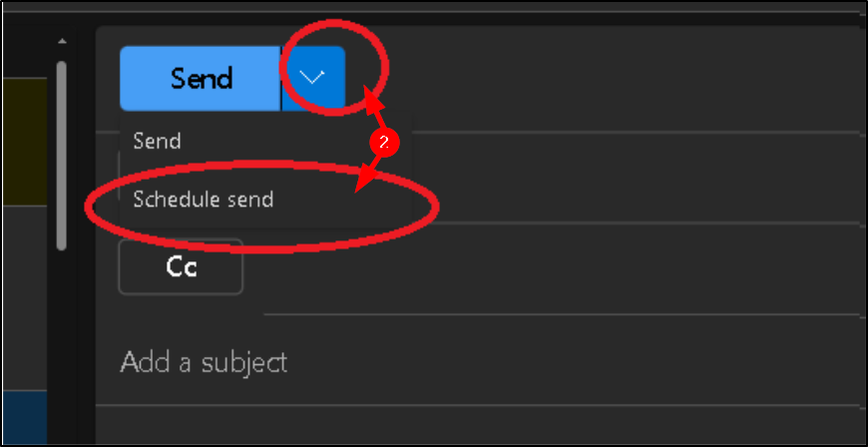
Task: Open the Send options chevron dropdown
Action: (x=313, y=78)
